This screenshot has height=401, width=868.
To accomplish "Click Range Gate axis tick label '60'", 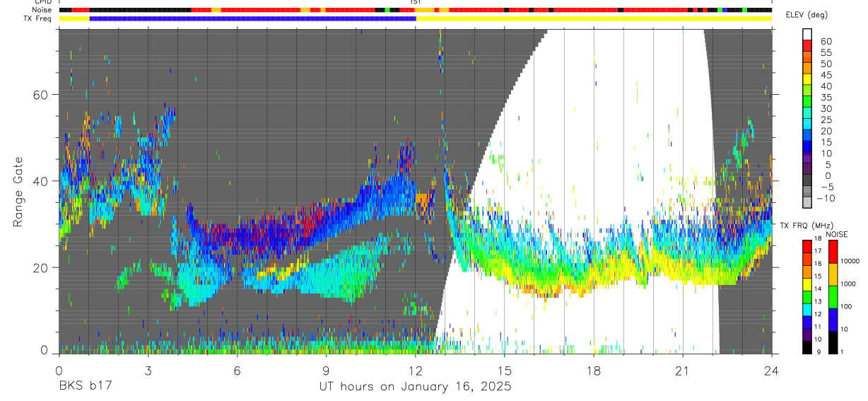I will pyautogui.click(x=40, y=95).
